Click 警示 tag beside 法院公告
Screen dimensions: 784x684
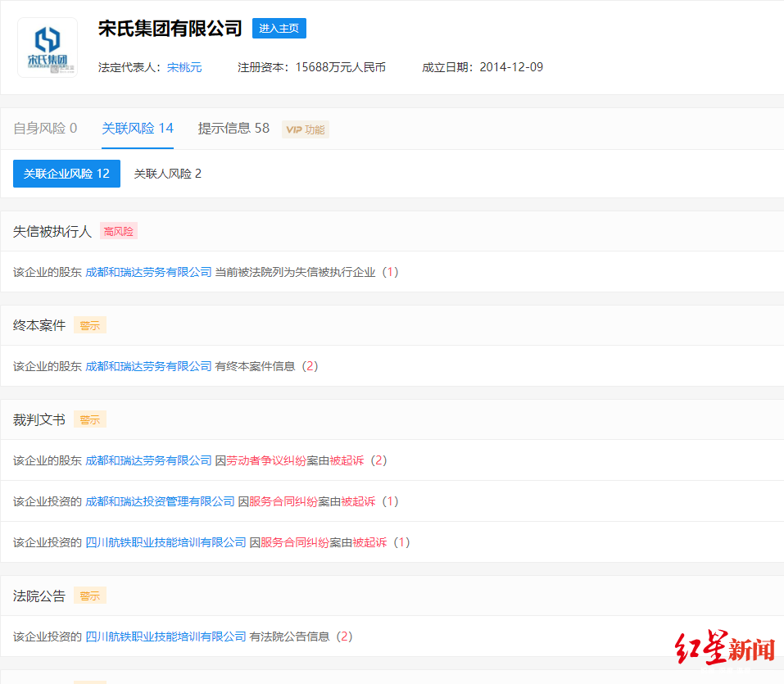tap(90, 596)
